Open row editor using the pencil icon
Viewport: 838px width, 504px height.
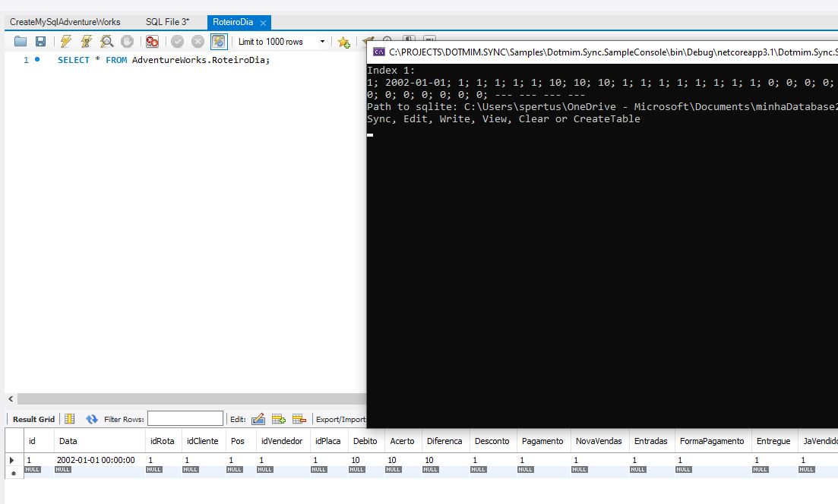pyautogui.click(x=258, y=418)
